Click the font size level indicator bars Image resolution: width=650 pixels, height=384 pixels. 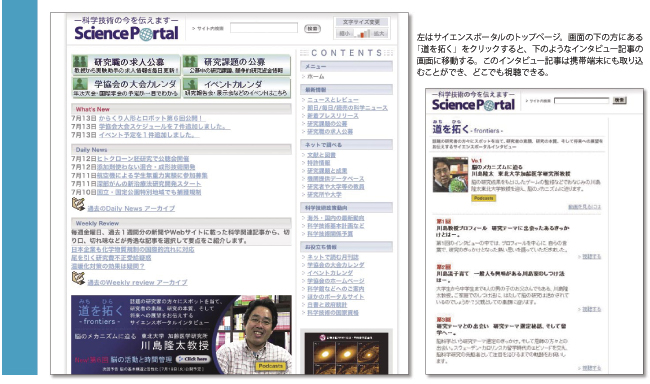point(362,34)
